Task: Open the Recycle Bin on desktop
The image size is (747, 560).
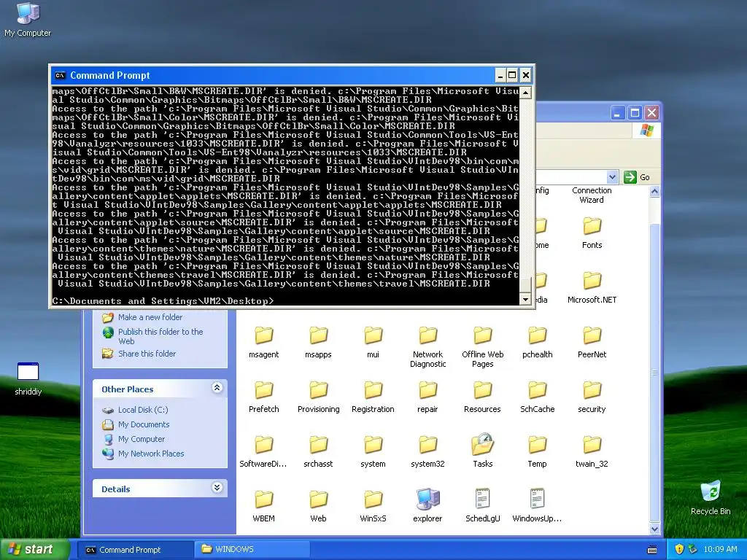Action: [711, 497]
